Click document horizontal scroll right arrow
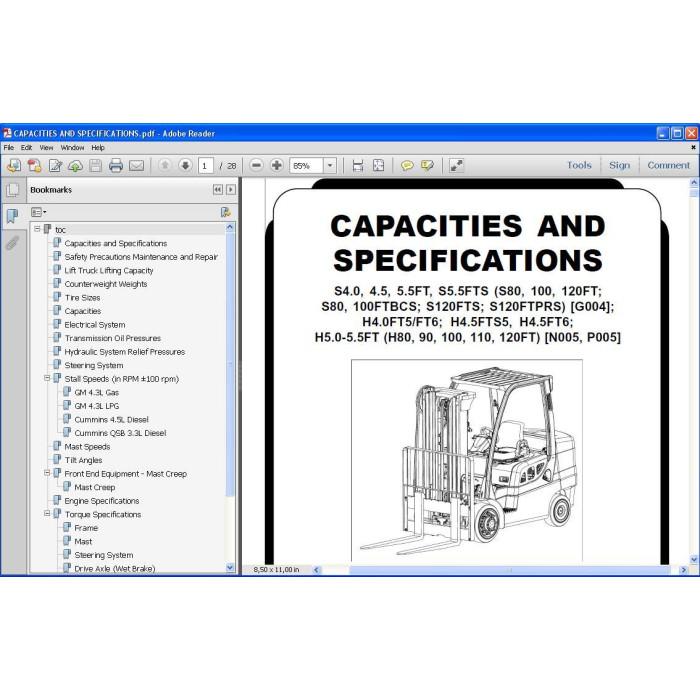 [683, 570]
